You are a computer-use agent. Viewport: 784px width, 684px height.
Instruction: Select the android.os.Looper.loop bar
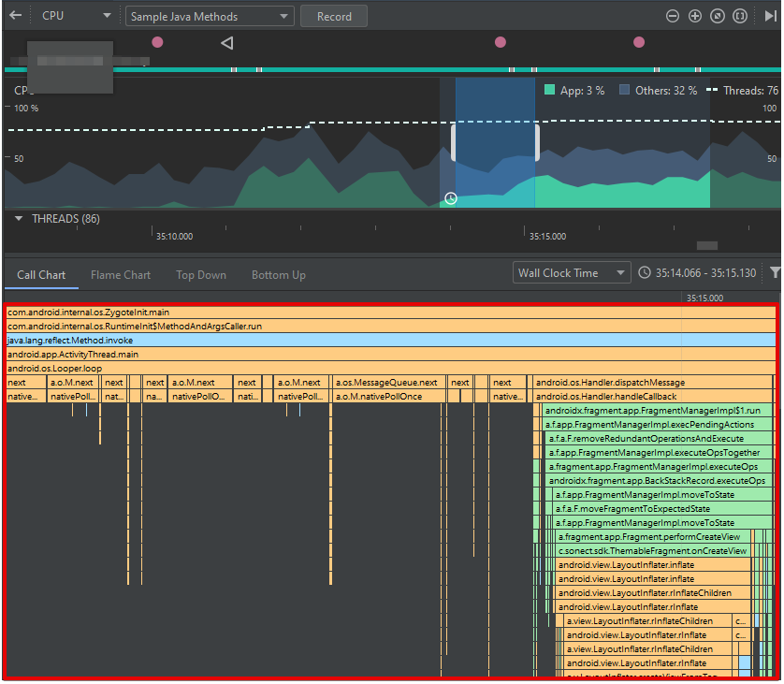tap(391, 369)
